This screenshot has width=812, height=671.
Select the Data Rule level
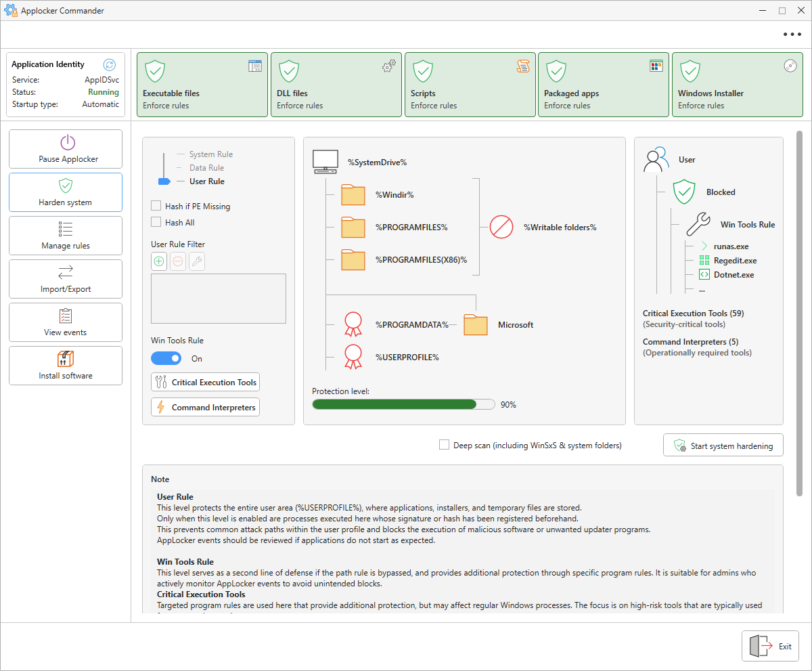point(206,168)
